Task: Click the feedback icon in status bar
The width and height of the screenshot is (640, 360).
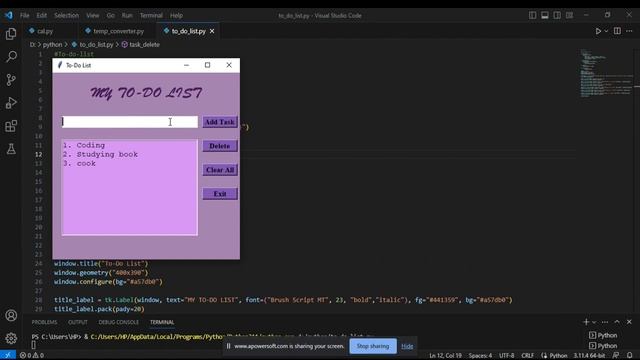Action: 616,356
